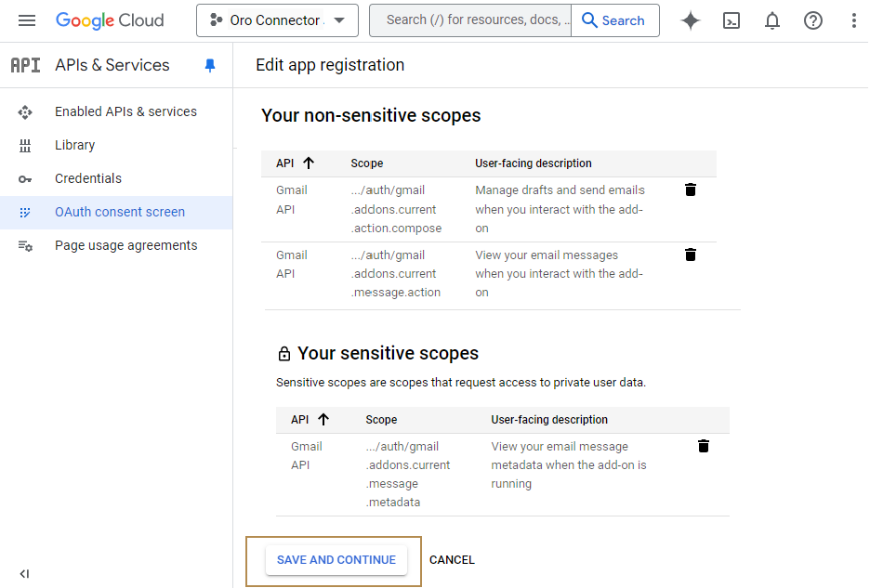Delete the addons.current.action.compose scope
The width and height of the screenshot is (870, 588).
coord(691,189)
